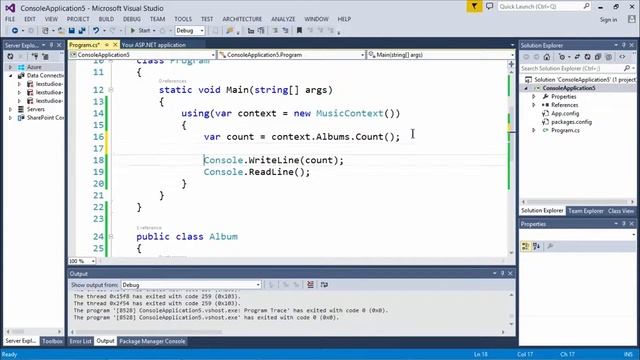Click the Categorized icon in Properties panel
The width and height of the screenshot is (640, 360).
tap(526, 246)
